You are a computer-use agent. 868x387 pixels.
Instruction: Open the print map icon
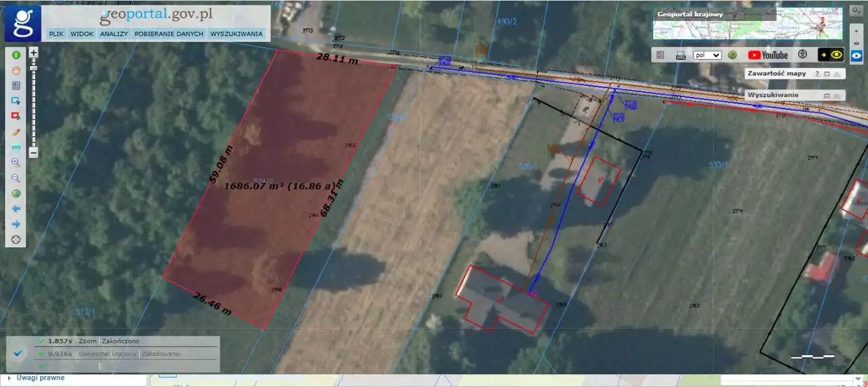pos(681,55)
